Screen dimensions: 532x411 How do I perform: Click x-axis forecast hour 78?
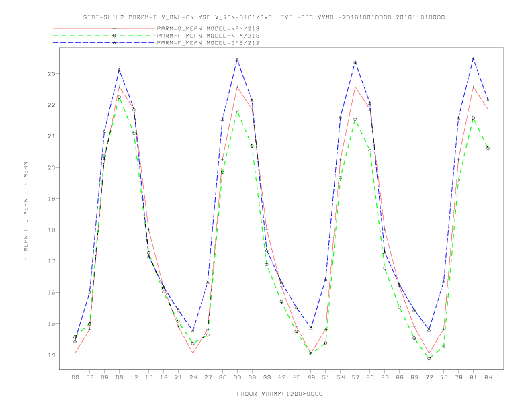click(x=458, y=377)
